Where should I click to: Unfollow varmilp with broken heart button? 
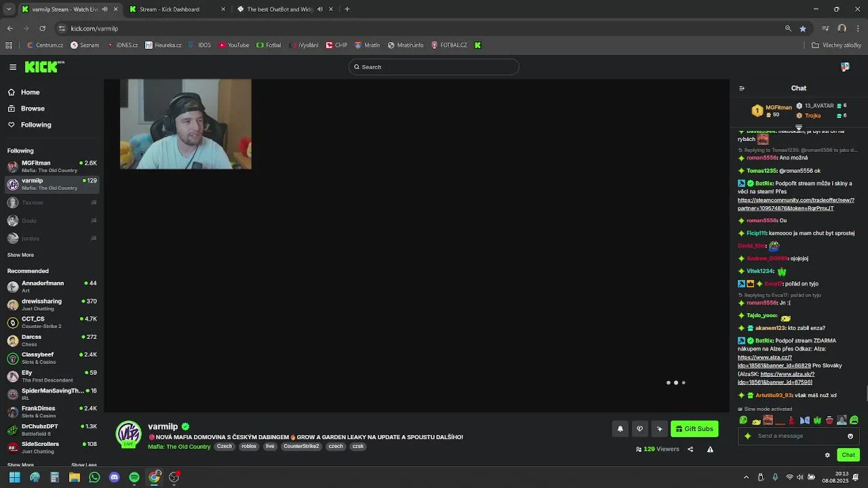tap(639, 429)
